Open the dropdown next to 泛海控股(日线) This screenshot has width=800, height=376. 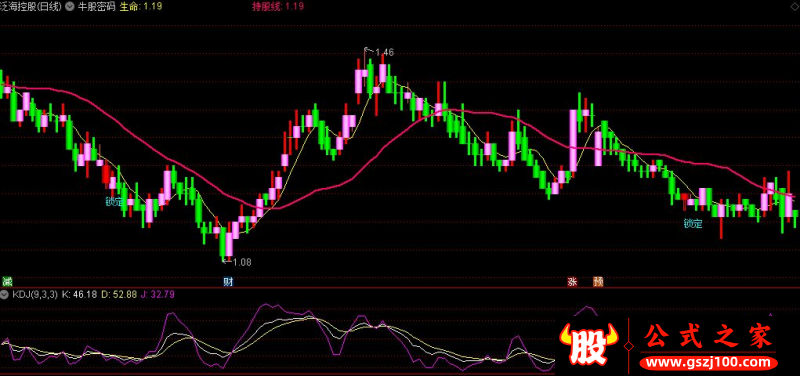(x=70, y=7)
